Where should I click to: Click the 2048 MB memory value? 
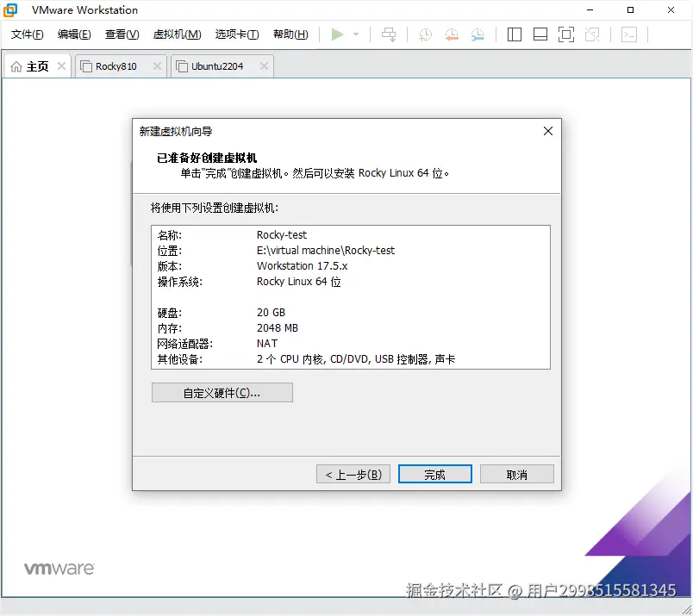coord(277,328)
